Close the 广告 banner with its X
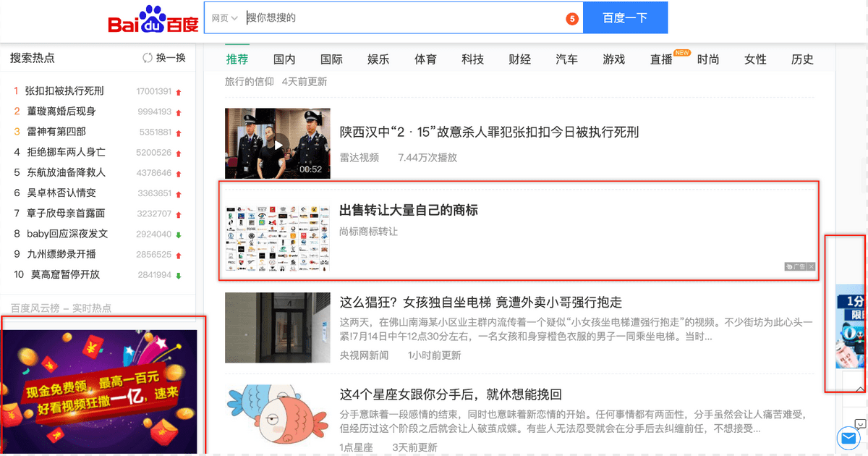Screen dimensions: 868x456 (812, 267)
